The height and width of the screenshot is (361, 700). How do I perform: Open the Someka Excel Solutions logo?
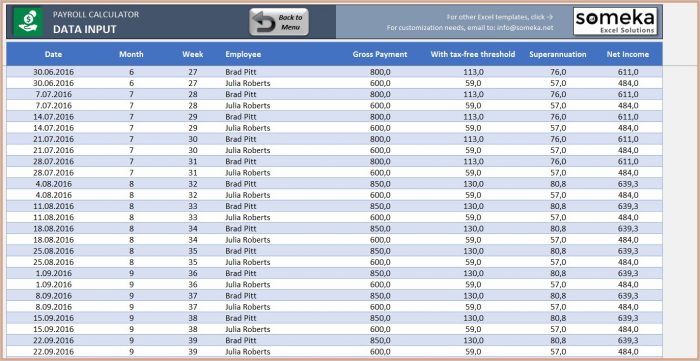point(615,21)
